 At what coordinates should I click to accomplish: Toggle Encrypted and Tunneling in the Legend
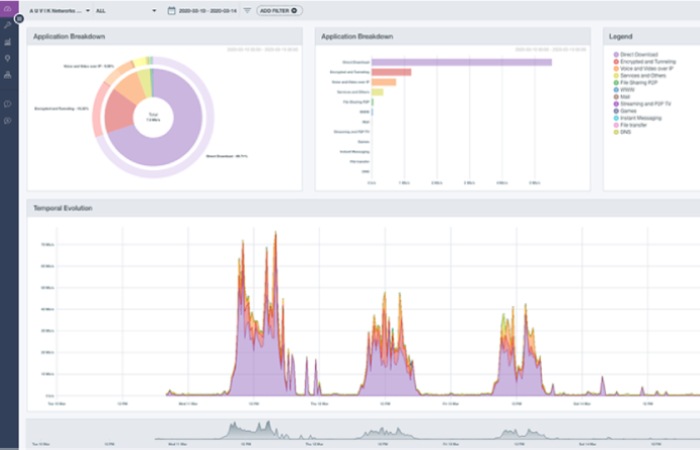645,62
